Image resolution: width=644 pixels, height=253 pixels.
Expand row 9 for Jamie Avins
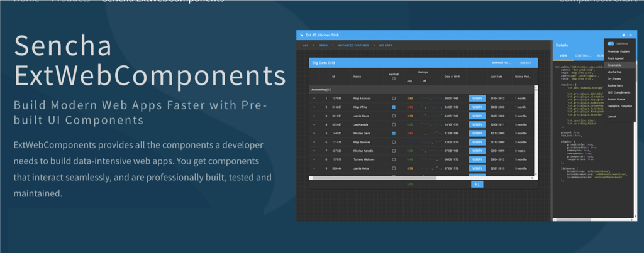314,168
